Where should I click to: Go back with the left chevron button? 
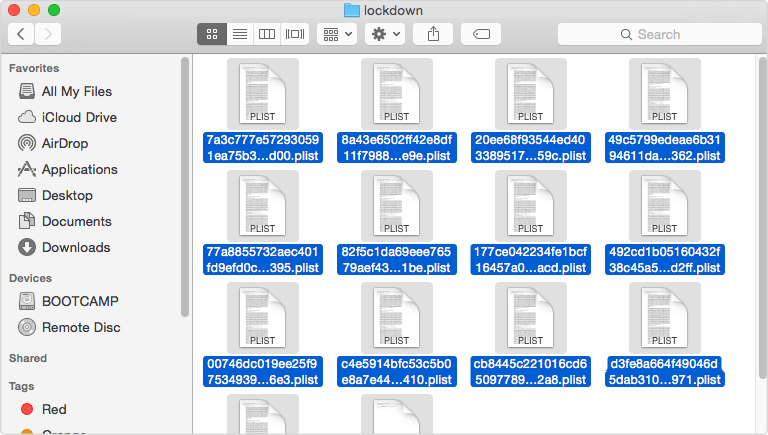tap(21, 34)
